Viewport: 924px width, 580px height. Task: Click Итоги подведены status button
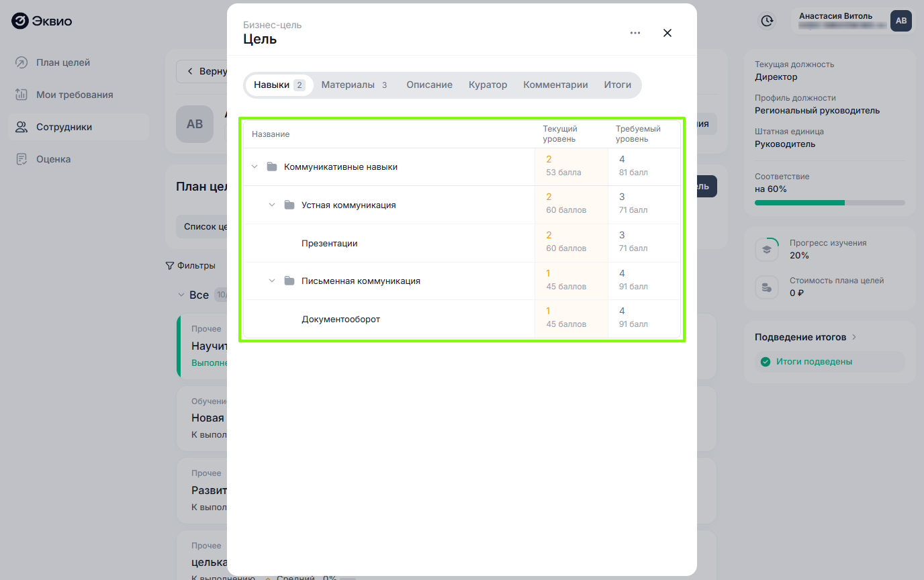click(829, 362)
